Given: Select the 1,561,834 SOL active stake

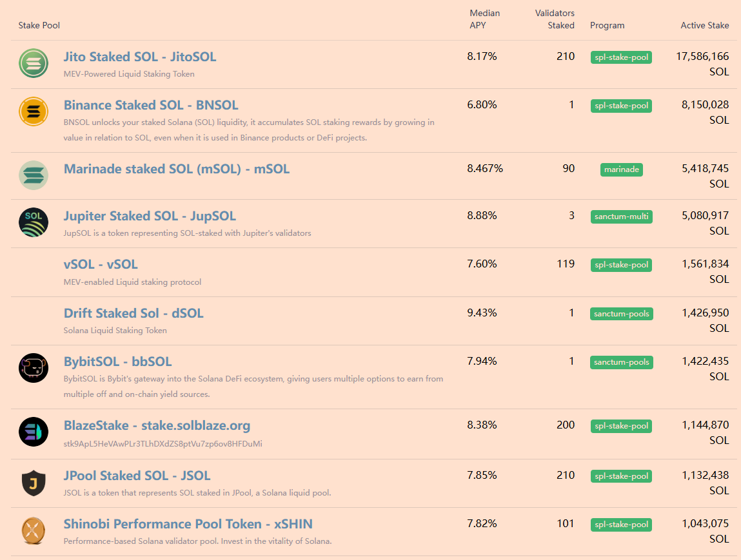Looking at the screenshot, I should (x=705, y=271).
